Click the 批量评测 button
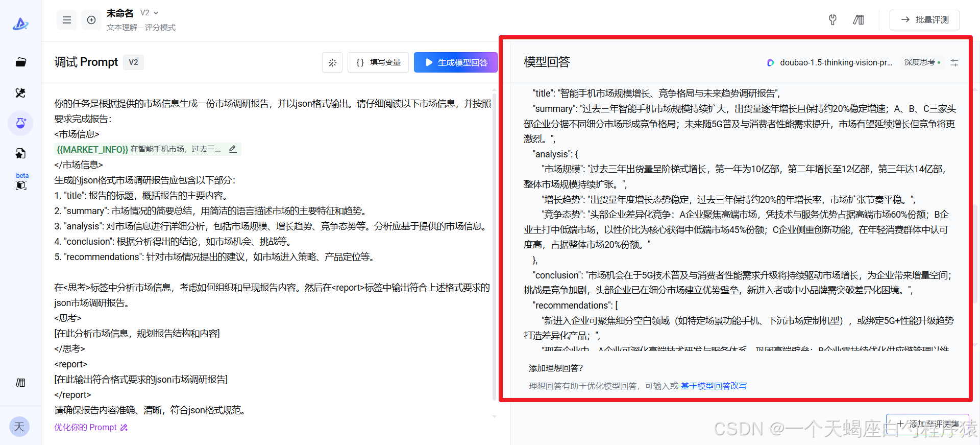The height and width of the screenshot is (445, 980). [924, 20]
